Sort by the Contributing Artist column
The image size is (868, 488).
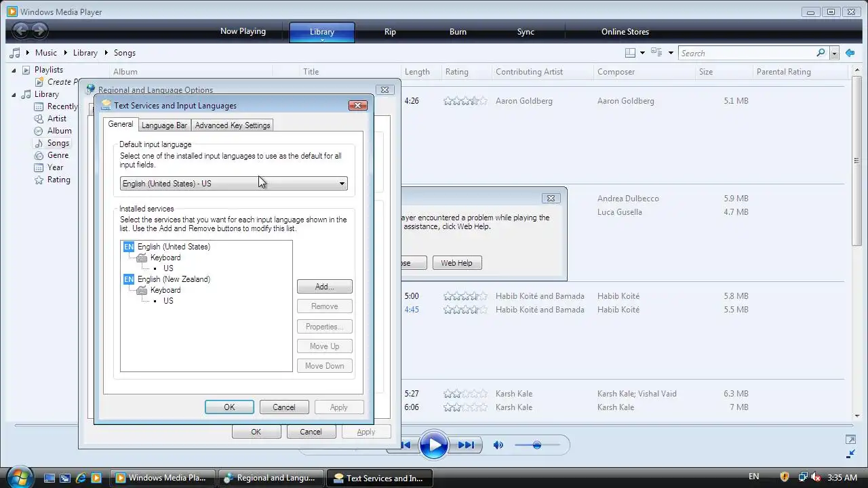(529, 72)
